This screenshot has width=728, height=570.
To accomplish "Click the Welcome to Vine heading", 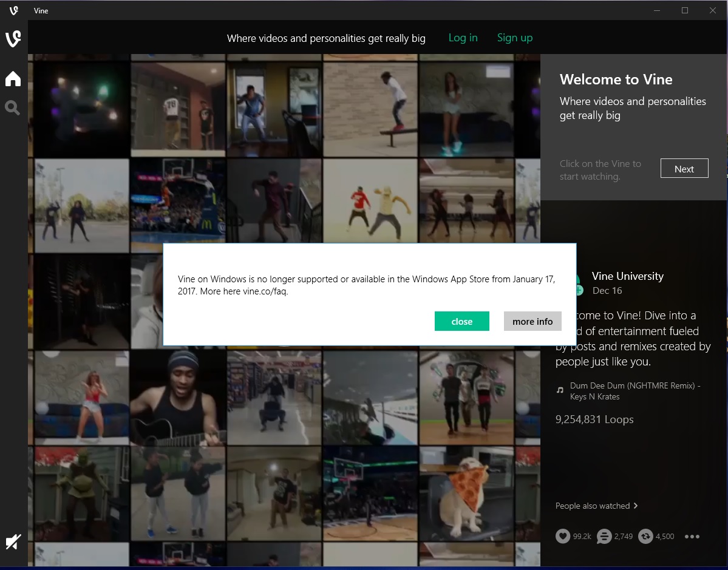I will [x=616, y=80].
